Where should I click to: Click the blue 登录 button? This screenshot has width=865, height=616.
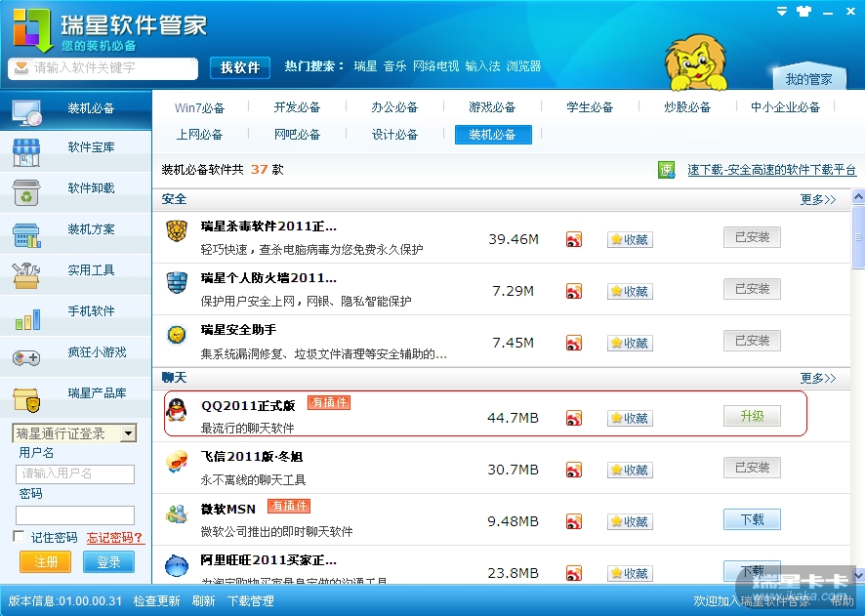[x=108, y=562]
